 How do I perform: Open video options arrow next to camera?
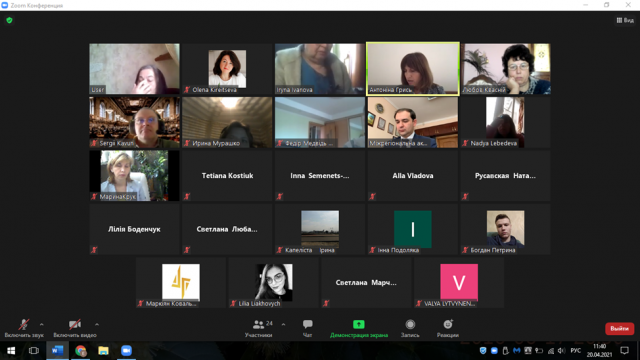click(x=97, y=324)
